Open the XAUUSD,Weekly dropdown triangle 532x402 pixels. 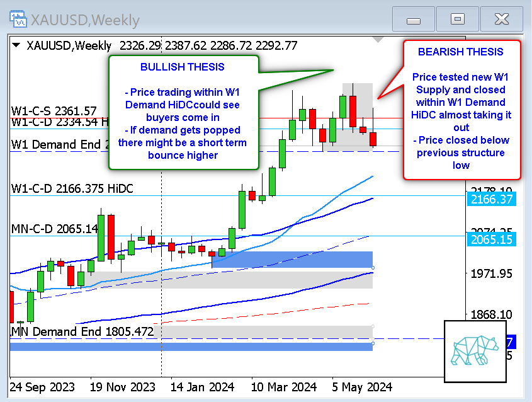click(16, 45)
